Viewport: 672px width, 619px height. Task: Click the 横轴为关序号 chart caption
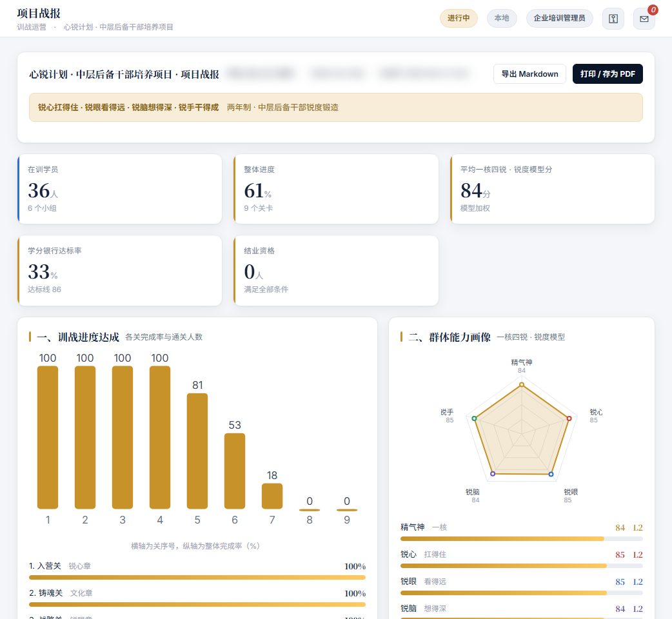coord(195,545)
